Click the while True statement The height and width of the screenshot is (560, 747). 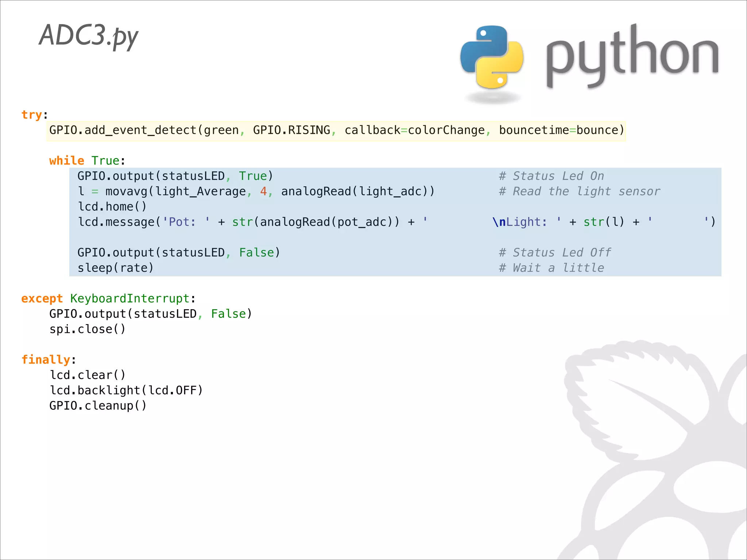[x=87, y=161]
